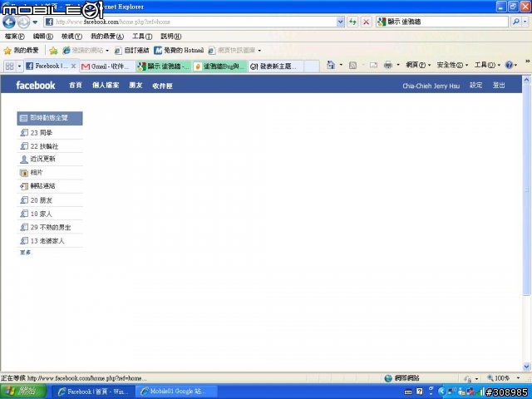Click the browser Back arrow button

pos(9,22)
